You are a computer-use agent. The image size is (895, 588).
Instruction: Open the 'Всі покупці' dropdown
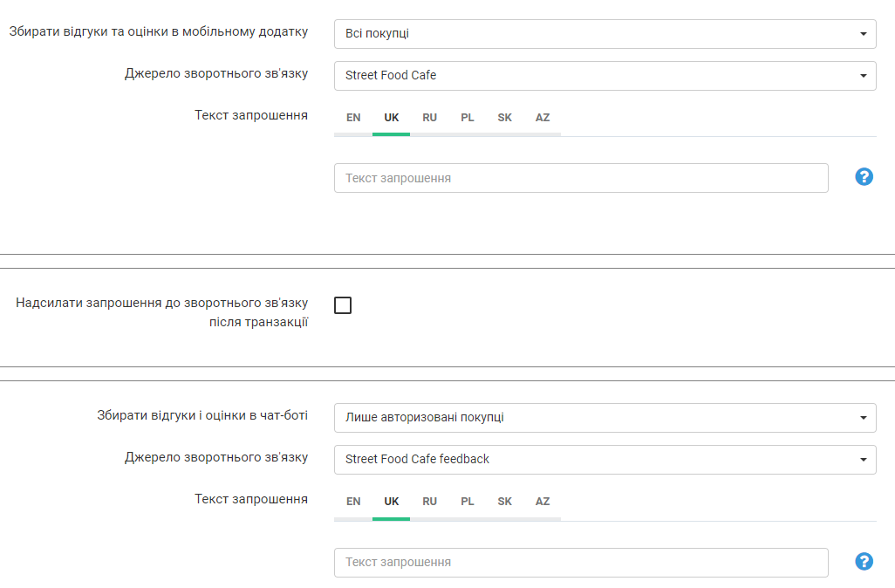605,34
